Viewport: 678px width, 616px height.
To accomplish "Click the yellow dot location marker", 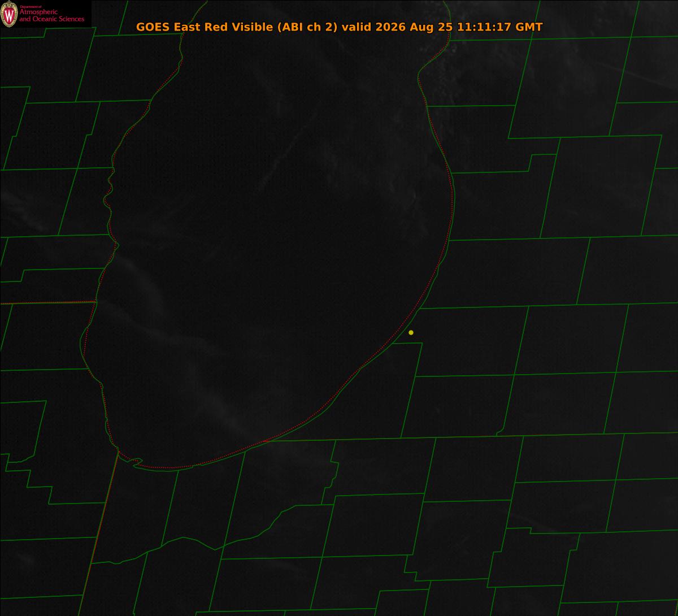I will (x=411, y=332).
